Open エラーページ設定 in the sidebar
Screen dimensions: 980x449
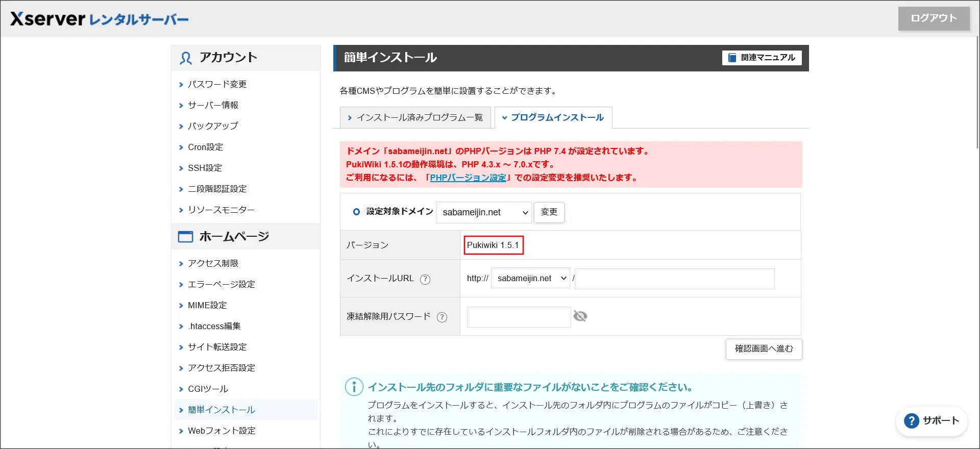click(222, 284)
